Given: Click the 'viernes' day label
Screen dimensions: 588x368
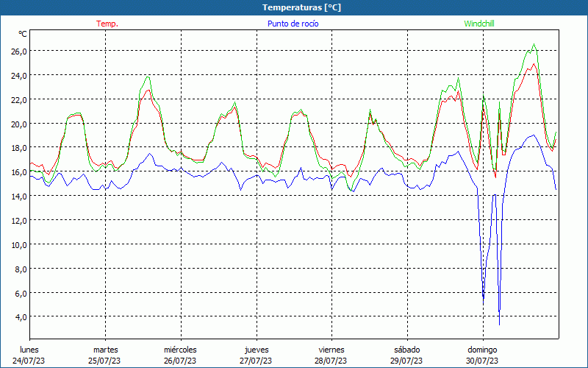Looking at the screenshot, I should tap(331, 350).
